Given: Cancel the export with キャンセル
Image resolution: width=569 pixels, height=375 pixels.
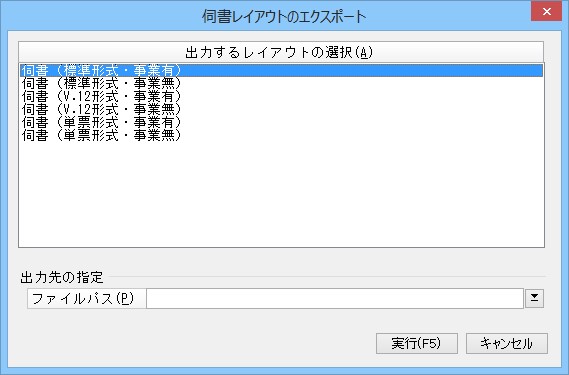Looking at the screenshot, I should pyautogui.click(x=507, y=343).
